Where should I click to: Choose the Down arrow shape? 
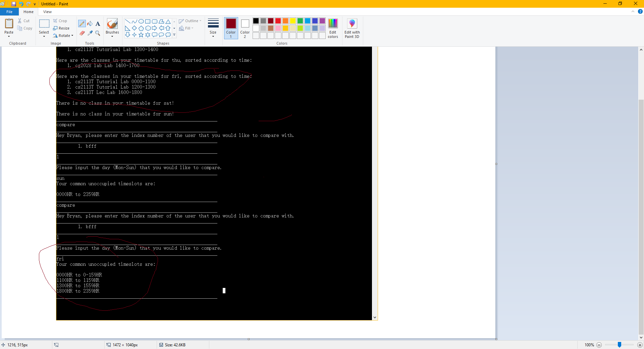click(x=127, y=35)
